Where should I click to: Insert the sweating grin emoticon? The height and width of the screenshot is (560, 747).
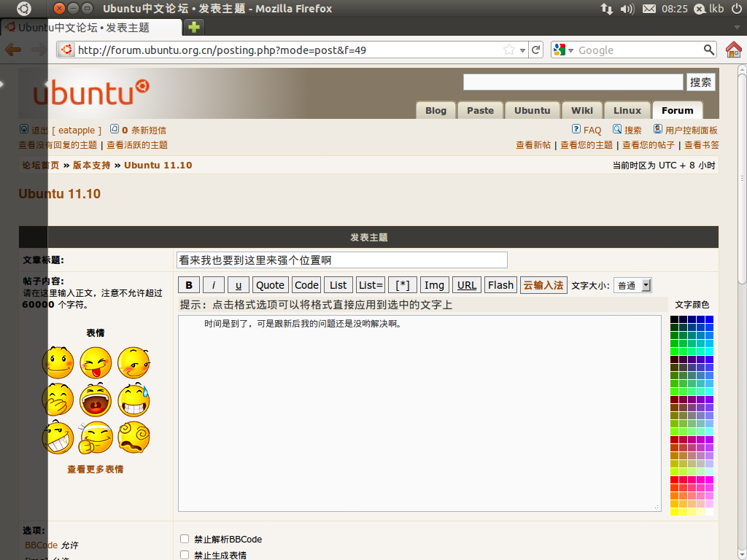pos(133,400)
